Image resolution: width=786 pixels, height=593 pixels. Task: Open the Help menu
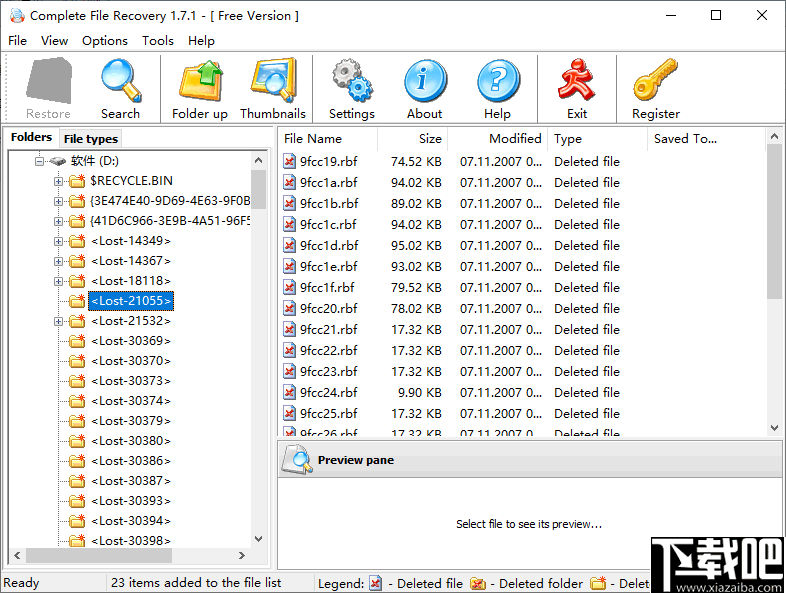(201, 41)
